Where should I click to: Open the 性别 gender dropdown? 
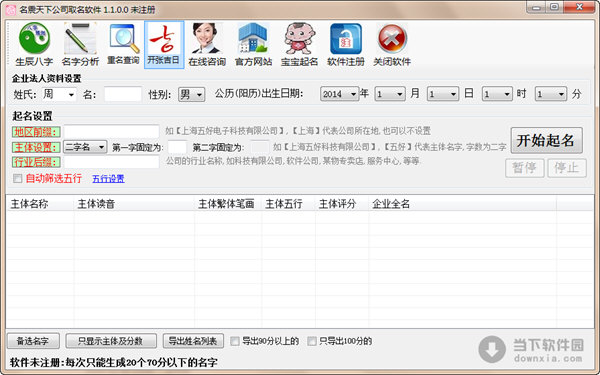[x=192, y=94]
